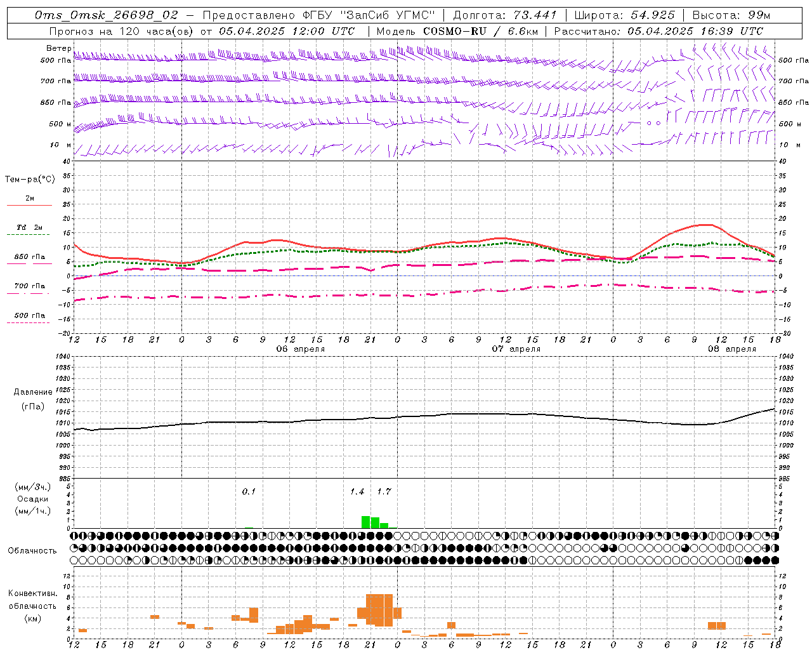Click the tallest green precipitation bar
The width and height of the screenshot is (812, 650).
[x=366, y=522]
